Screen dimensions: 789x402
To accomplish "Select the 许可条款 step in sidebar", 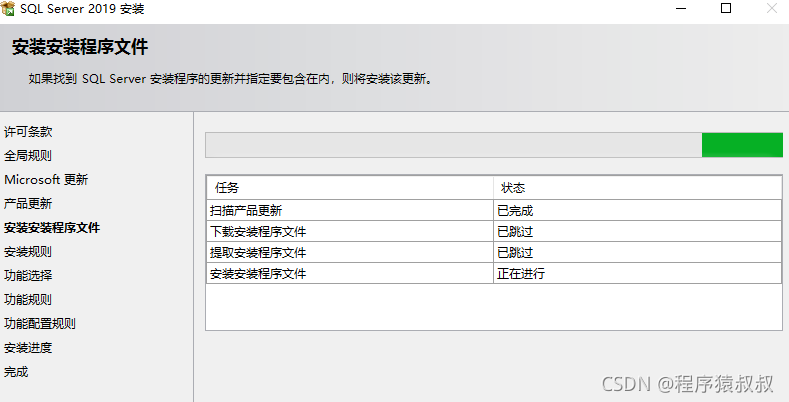I will click(x=28, y=132).
